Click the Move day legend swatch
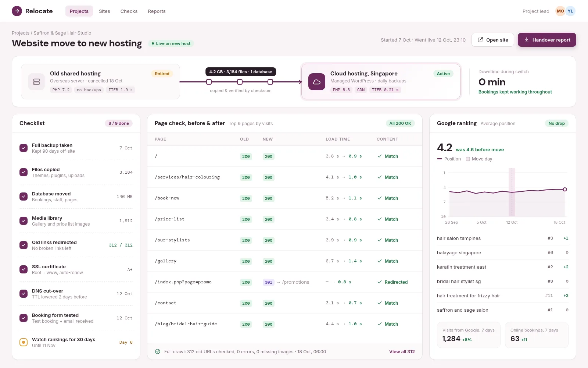The height and width of the screenshot is (368, 588). point(468,159)
